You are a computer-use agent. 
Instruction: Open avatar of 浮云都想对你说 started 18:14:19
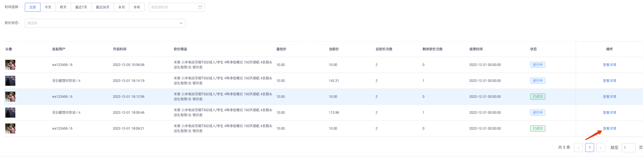tap(10, 81)
